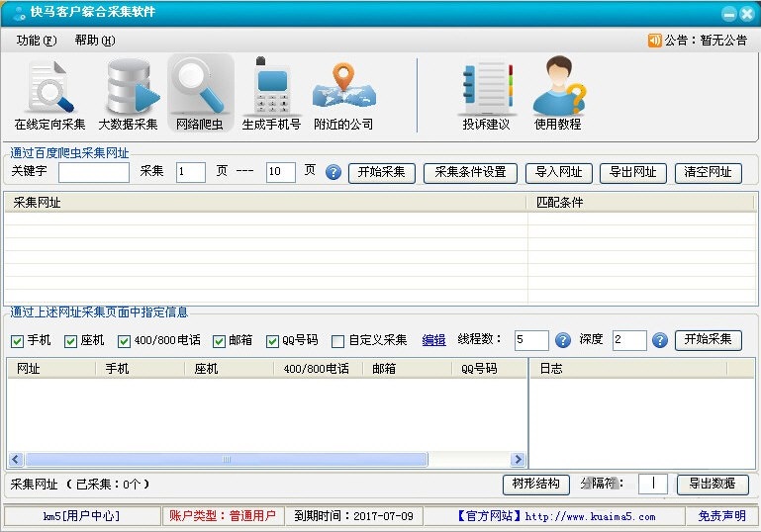Image resolution: width=761 pixels, height=532 pixels.
Task: Open km5[用户中心] link
Action: (x=81, y=516)
